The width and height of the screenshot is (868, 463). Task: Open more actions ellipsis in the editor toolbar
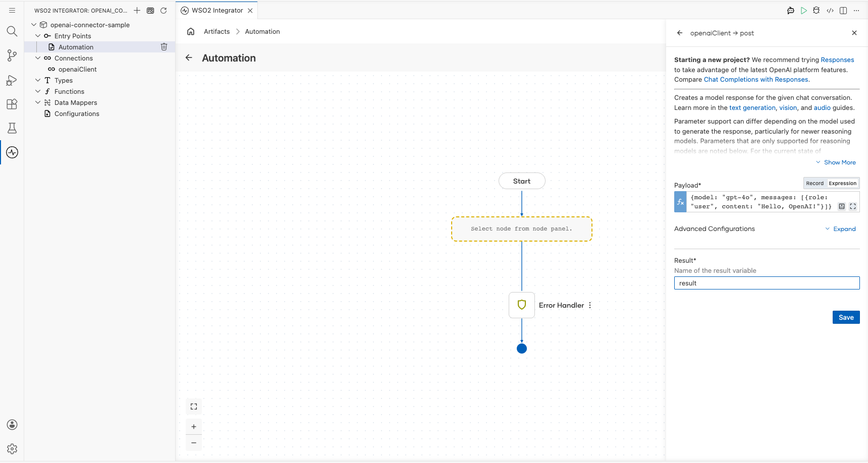click(x=856, y=10)
